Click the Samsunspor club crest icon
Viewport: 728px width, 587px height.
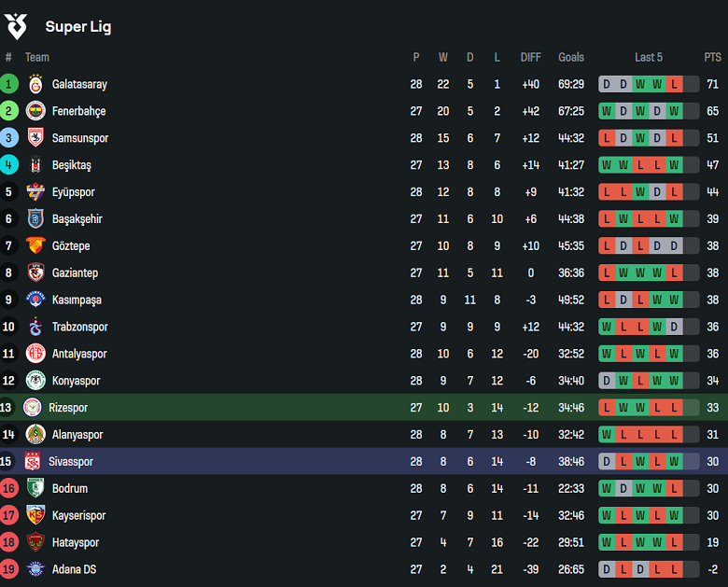35,138
